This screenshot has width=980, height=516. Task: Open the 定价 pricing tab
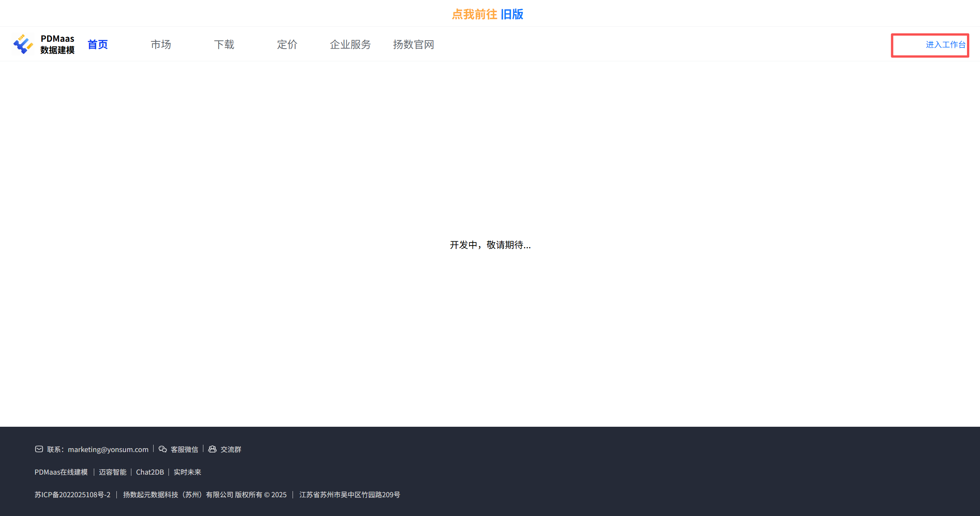[x=287, y=44]
